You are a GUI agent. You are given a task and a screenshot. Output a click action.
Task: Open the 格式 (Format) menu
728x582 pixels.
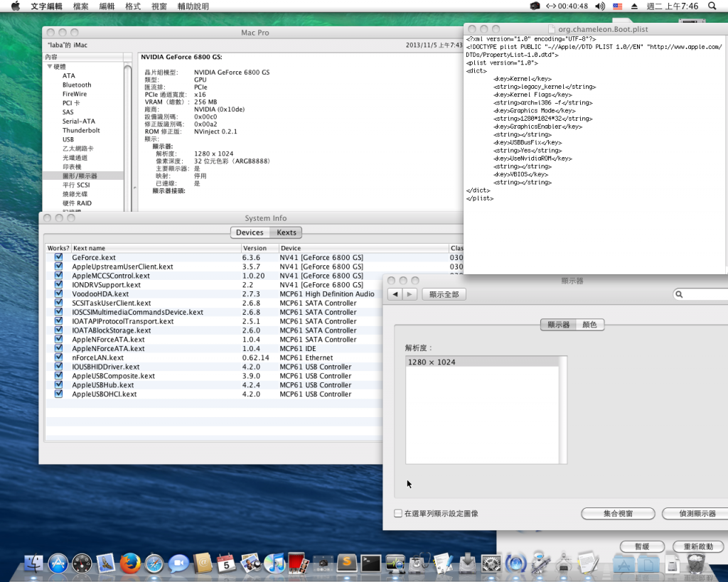coord(133,6)
